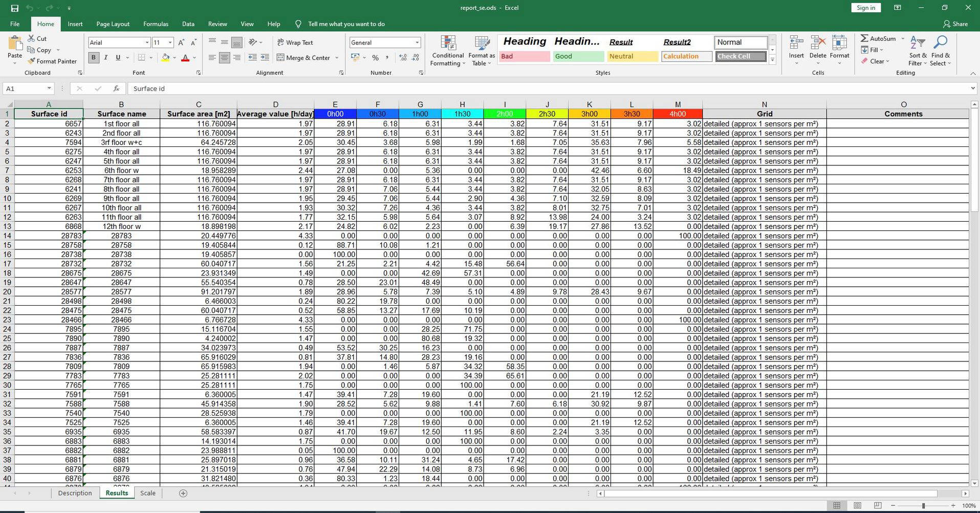This screenshot has width=980, height=513.
Task: Apply the Calculation cell style
Action: 687,56
